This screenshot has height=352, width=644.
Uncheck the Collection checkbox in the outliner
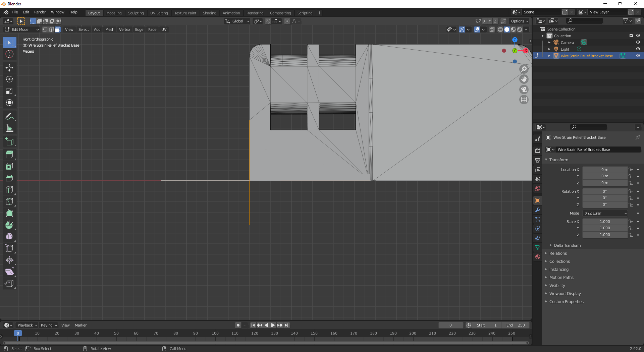tap(631, 36)
